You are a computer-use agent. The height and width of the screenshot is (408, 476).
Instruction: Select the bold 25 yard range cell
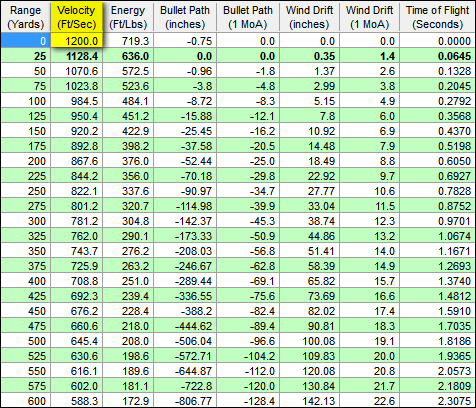(26, 56)
